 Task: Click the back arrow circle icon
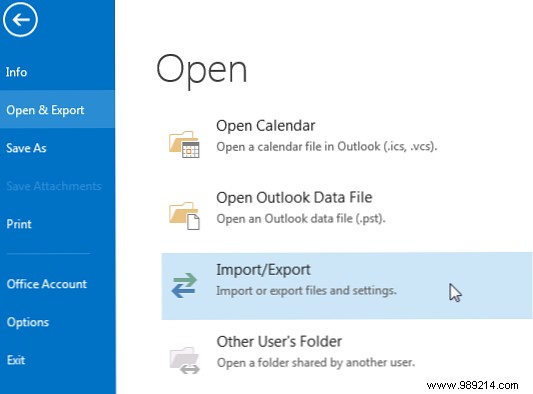click(20, 19)
